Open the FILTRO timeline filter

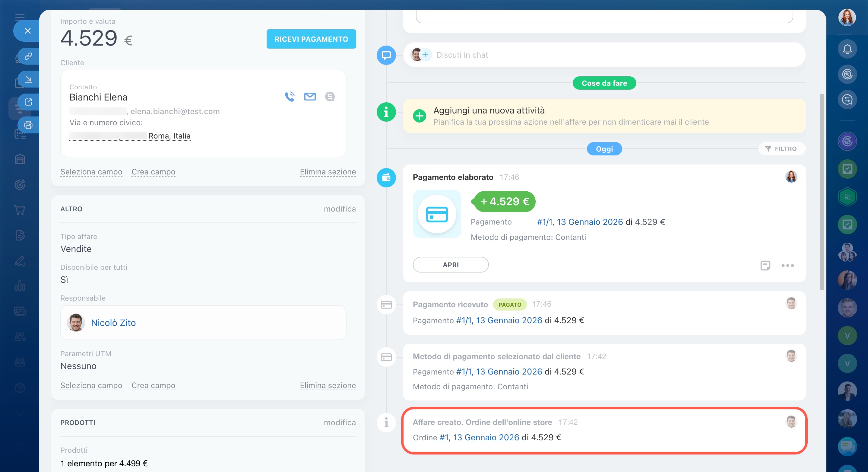click(782, 149)
